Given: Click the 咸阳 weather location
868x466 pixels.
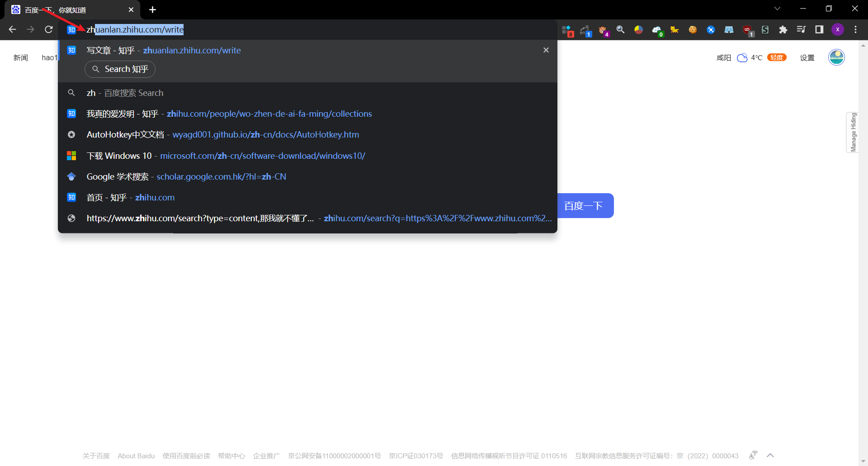Looking at the screenshot, I should coord(723,57).
